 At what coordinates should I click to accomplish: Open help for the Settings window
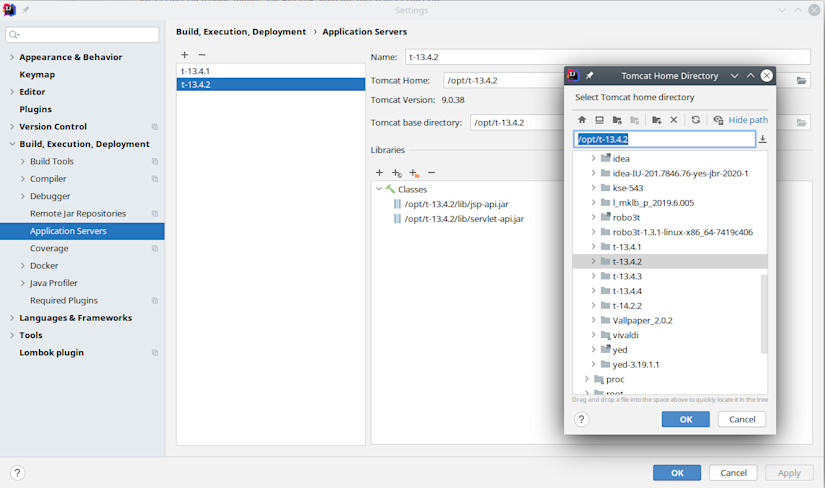point(17,473)
